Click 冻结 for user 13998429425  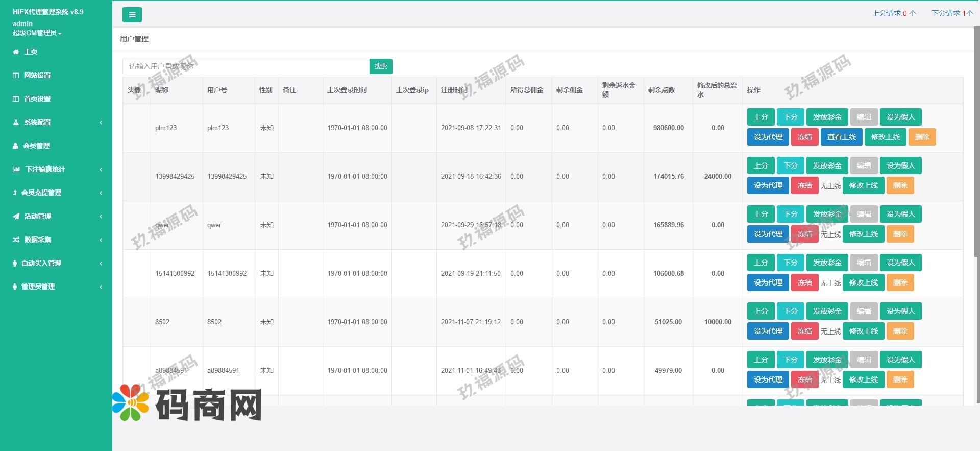[x=804, y=185]
